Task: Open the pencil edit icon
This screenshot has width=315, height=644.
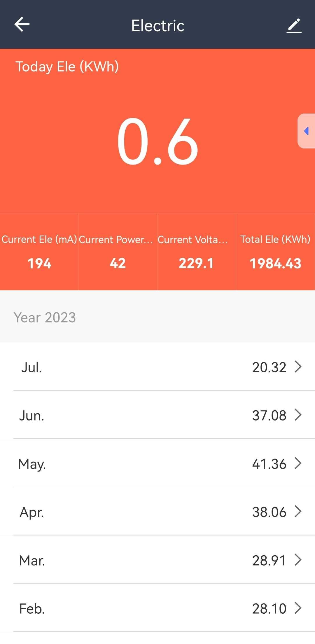Action: 294,25
